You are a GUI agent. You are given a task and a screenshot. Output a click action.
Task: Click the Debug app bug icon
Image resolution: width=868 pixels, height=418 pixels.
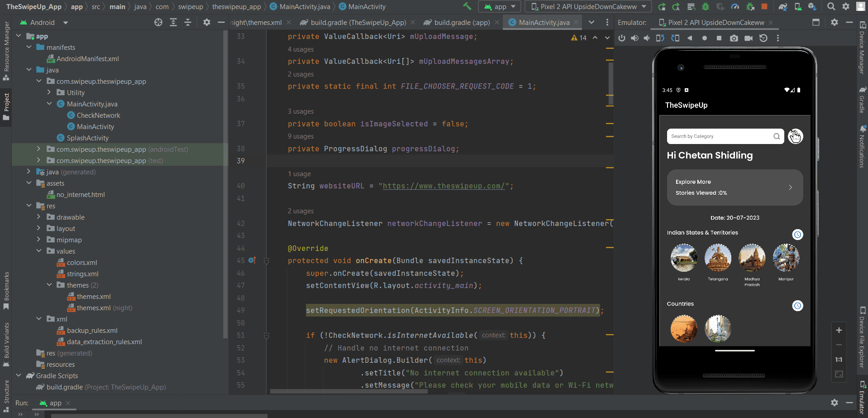coord(706,6)
